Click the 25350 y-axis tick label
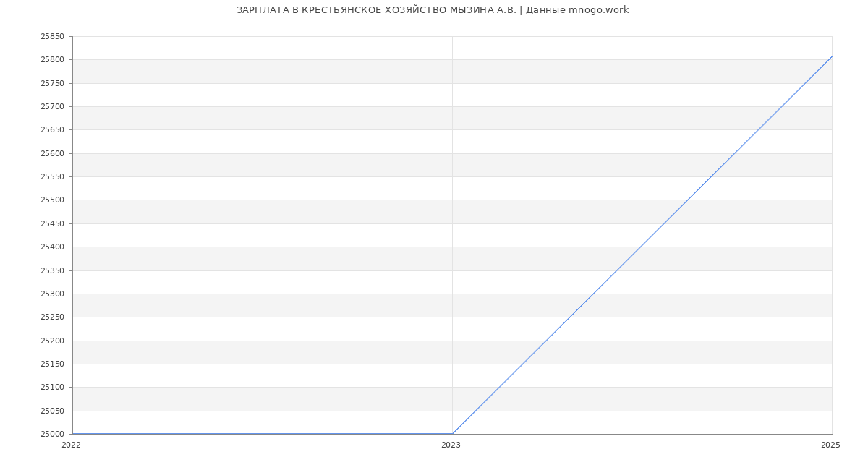This screenshot has width=868, height=470. pos(52,271)
